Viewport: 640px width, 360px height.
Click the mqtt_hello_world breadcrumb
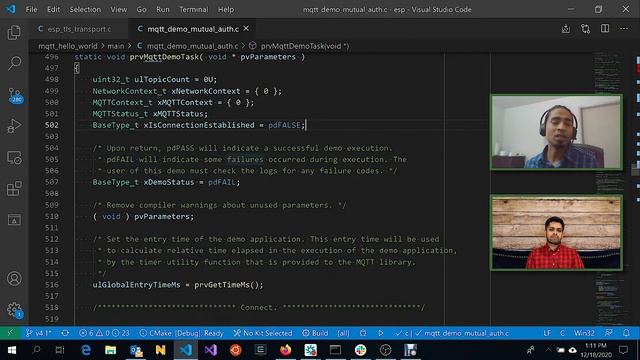pos(68,46)
